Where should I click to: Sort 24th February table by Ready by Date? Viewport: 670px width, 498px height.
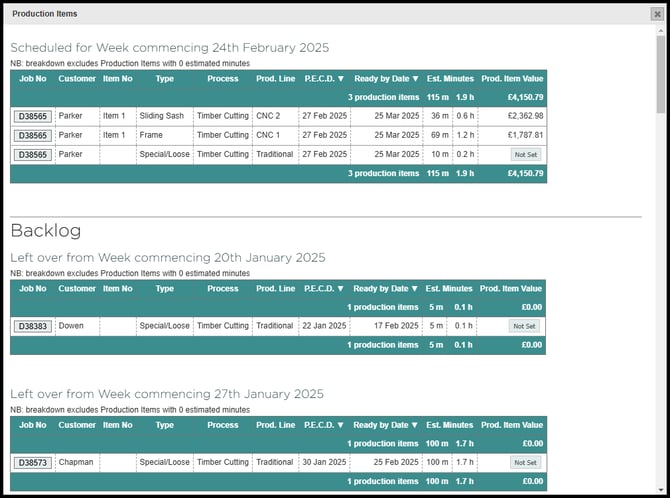[385, 79]
